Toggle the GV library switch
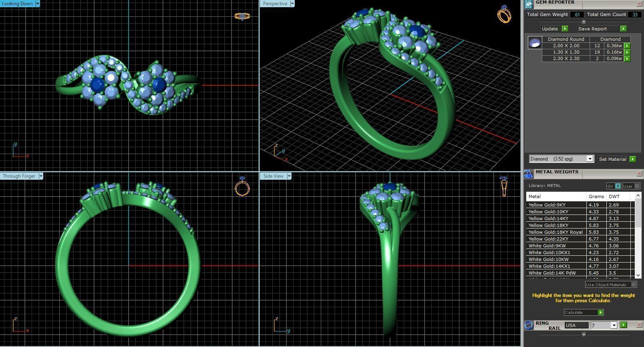Image resolution: width=644 pixels, height=347 pixels. [614, 186]
